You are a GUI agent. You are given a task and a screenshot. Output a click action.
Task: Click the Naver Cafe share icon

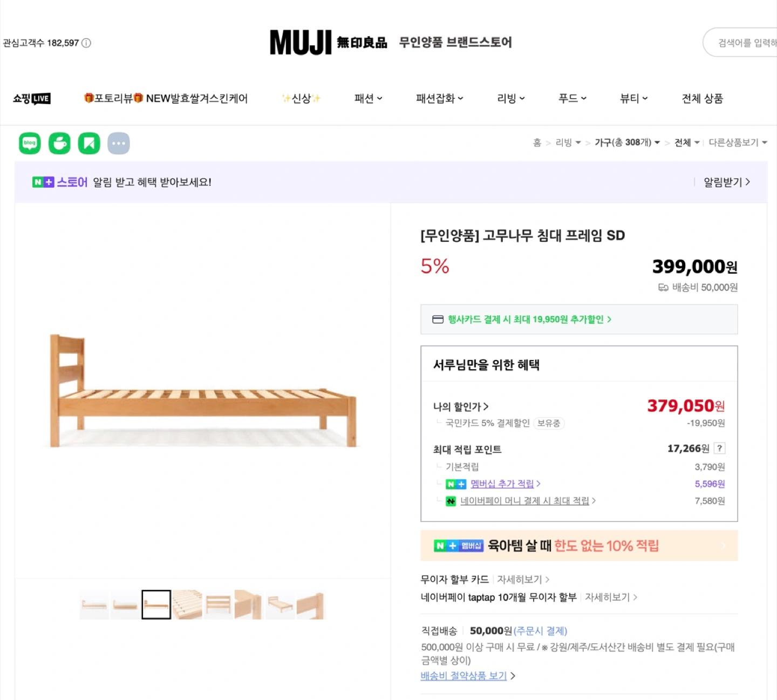[59, 144]
